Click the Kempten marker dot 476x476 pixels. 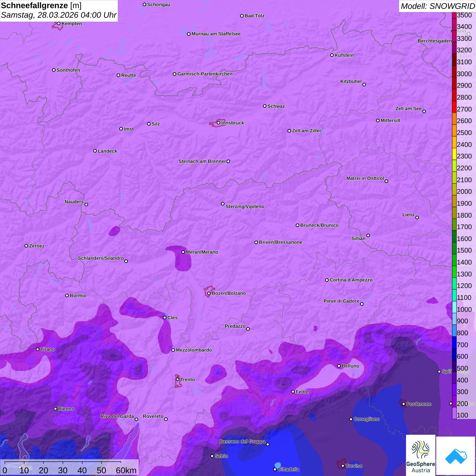(x=59, y=23)
